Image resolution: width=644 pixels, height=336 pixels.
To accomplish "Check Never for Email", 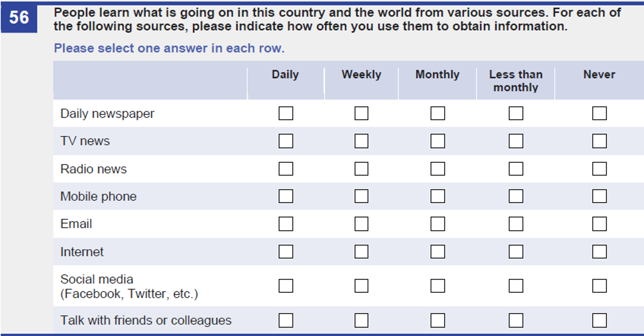I will 599,224.
